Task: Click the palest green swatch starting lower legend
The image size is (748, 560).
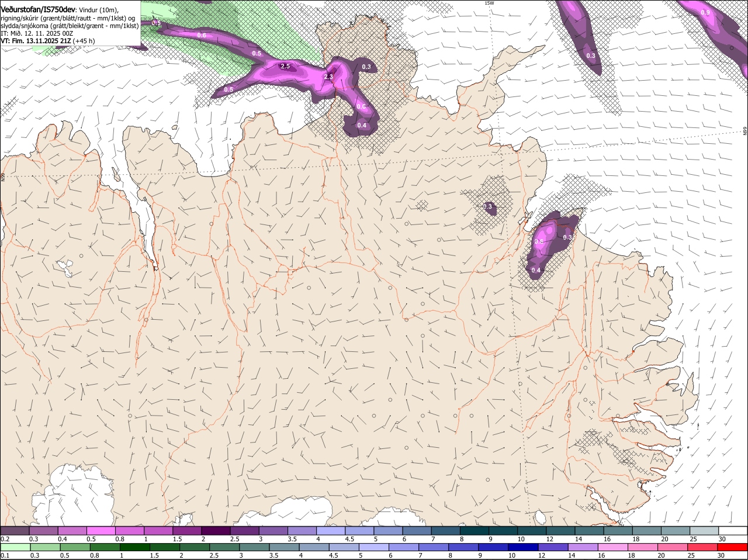Action: coord(15,547)
